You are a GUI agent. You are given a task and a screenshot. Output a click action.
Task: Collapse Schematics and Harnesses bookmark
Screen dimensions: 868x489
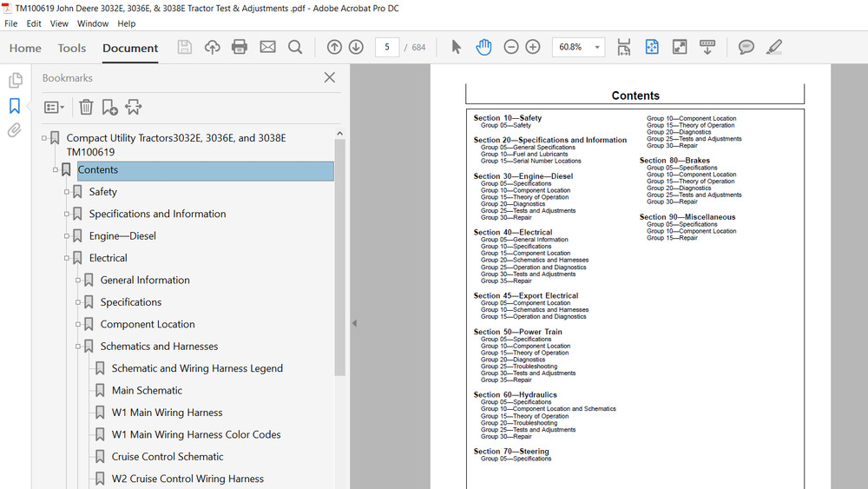77,347
